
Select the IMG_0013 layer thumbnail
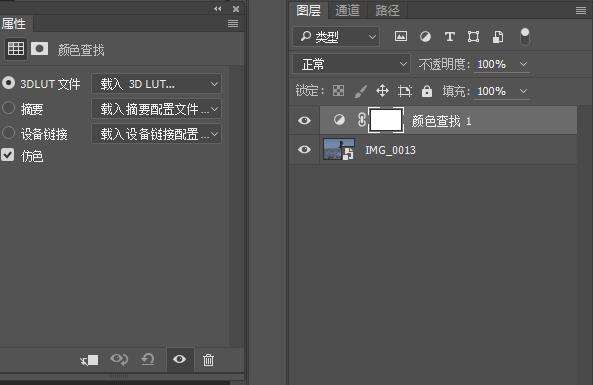339,149
